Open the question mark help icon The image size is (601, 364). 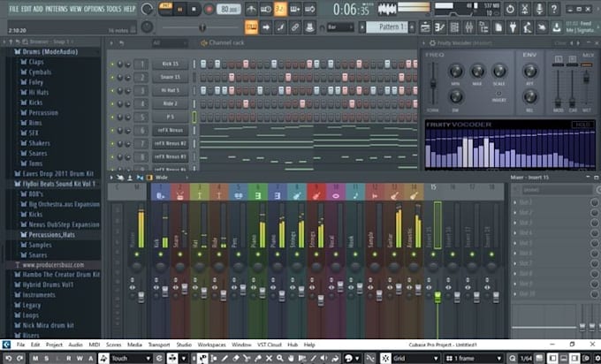(554, 9)
